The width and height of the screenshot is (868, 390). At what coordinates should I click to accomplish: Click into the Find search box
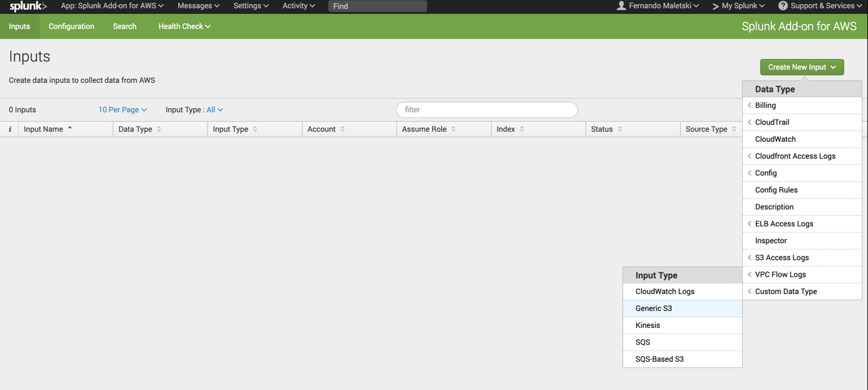(x=377, y=6)
